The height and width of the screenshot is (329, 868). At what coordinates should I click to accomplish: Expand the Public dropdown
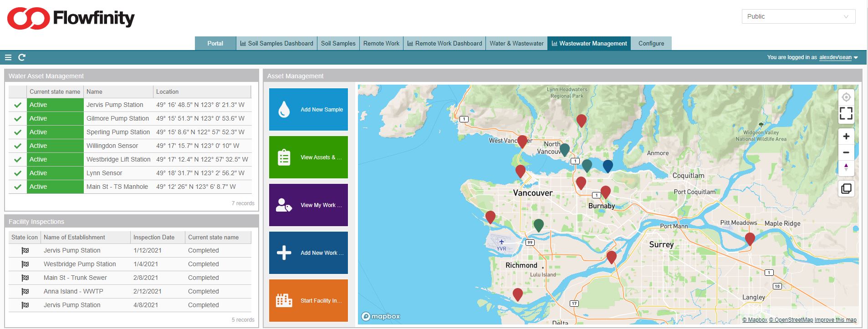798,16
